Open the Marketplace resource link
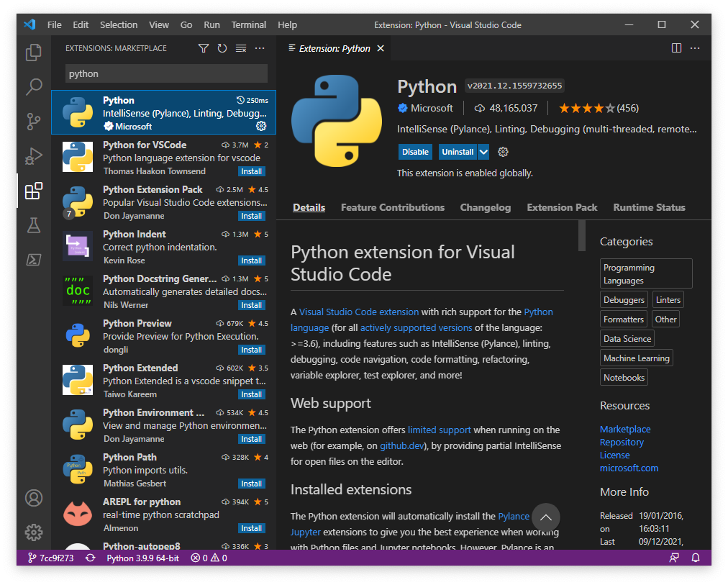This screenshot has width=728, height=585. 625,429
